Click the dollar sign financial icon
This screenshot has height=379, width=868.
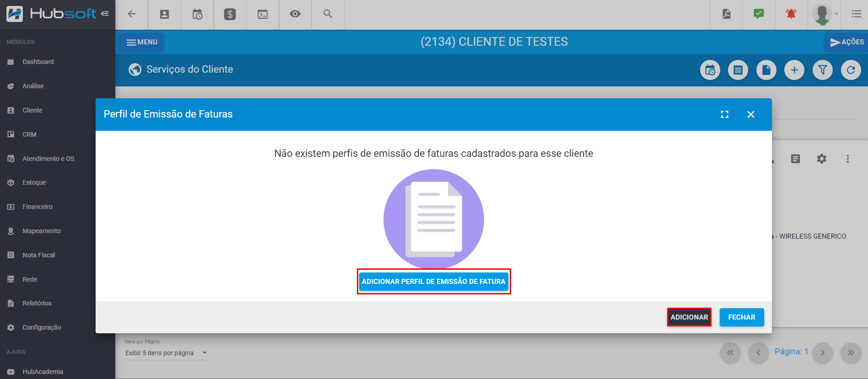[x=230, y=14]
